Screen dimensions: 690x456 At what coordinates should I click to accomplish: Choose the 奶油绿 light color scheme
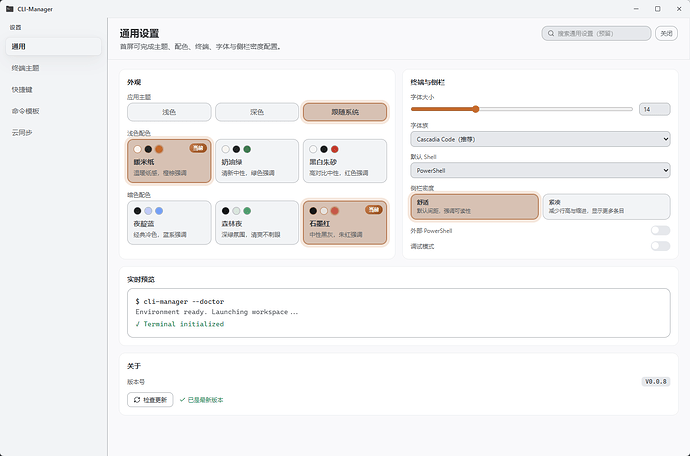click(257, 161)
